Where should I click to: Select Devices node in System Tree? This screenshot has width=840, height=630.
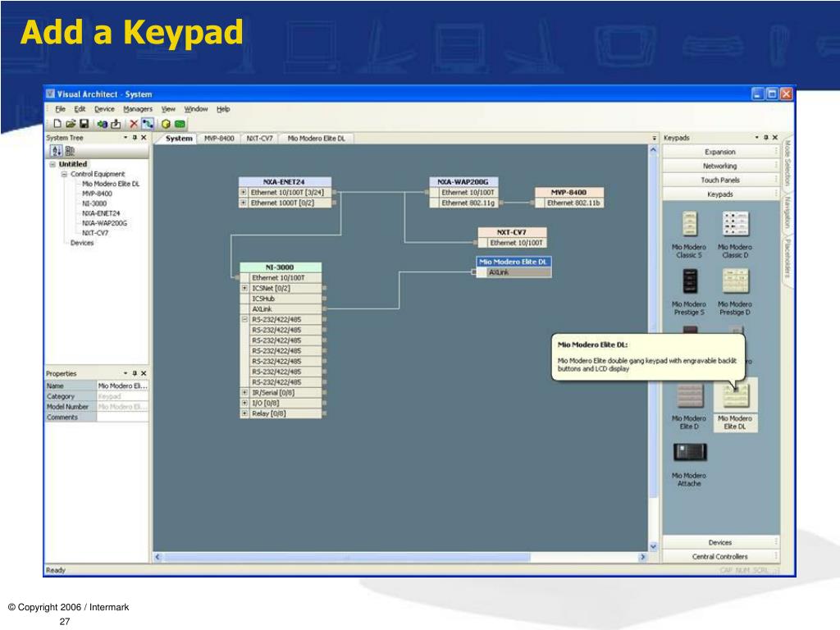(82, 243)
